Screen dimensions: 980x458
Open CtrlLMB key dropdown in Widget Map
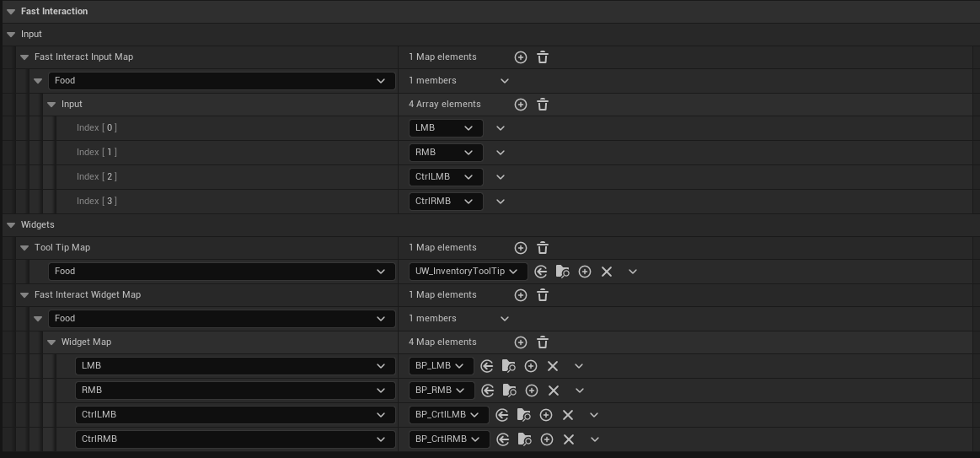235,415
